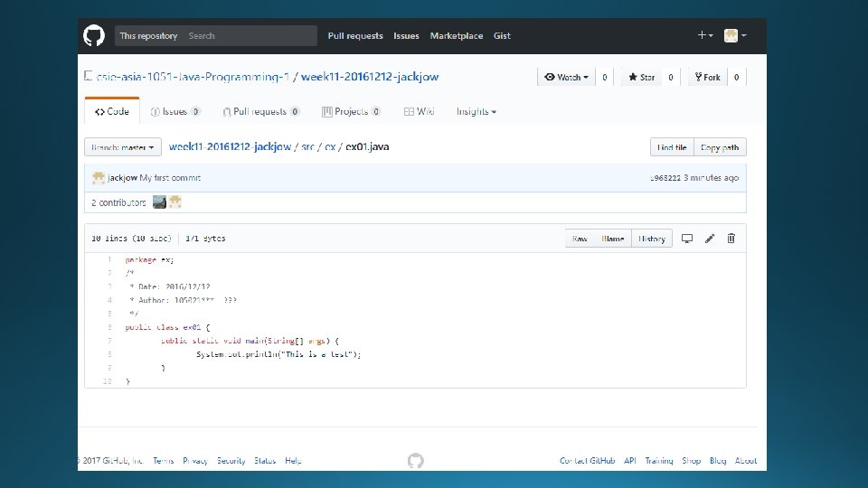Open the Status footer link

coord(265,460)
